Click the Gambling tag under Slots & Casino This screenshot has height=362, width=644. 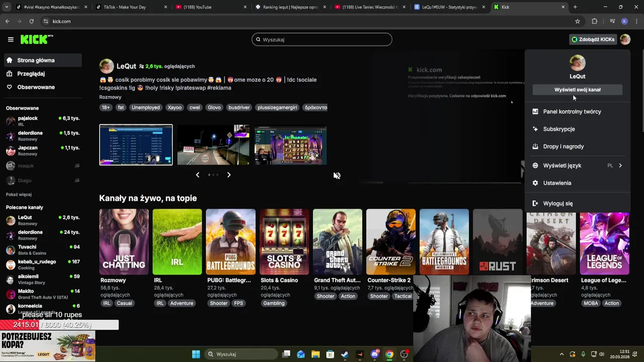tap(274, 303)
